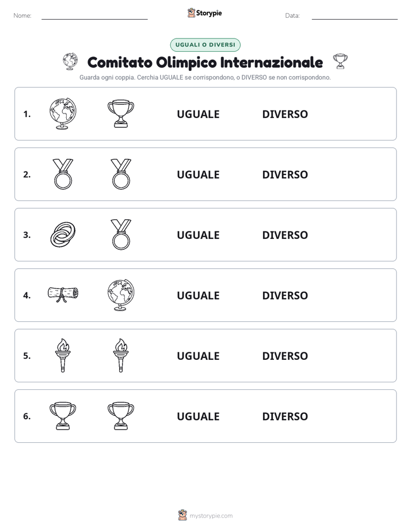Click the trophy icon beside the title
This screenshot has height=532, width=411.
tap(340, 61)
